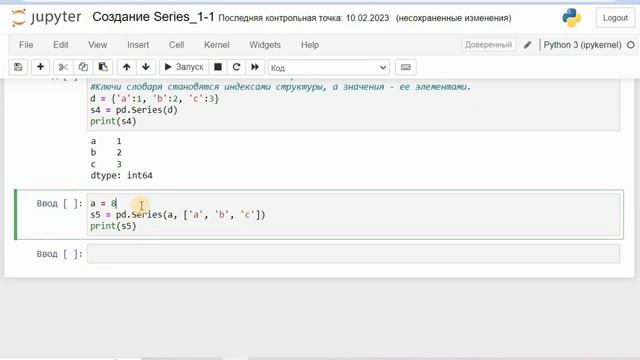This screenshot has height=360, width=640.
Task: Click the print(s4) line
Action: (113, 122)
